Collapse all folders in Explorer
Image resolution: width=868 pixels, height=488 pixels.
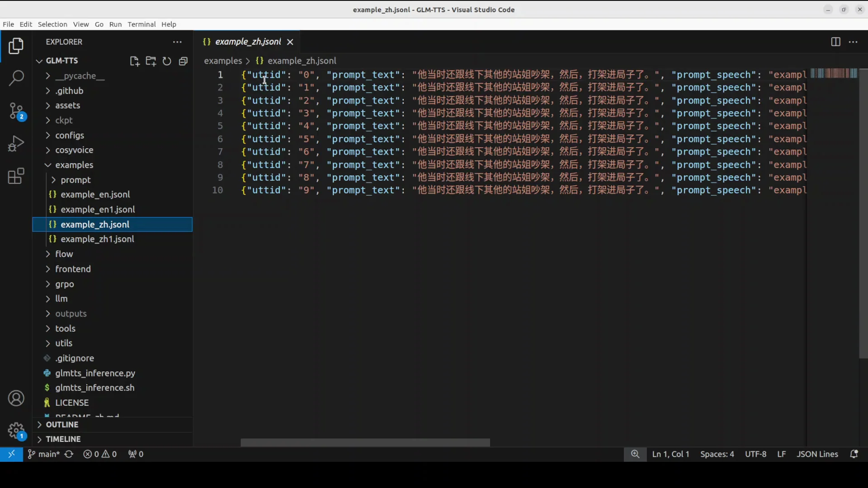(x=183, y=61)
